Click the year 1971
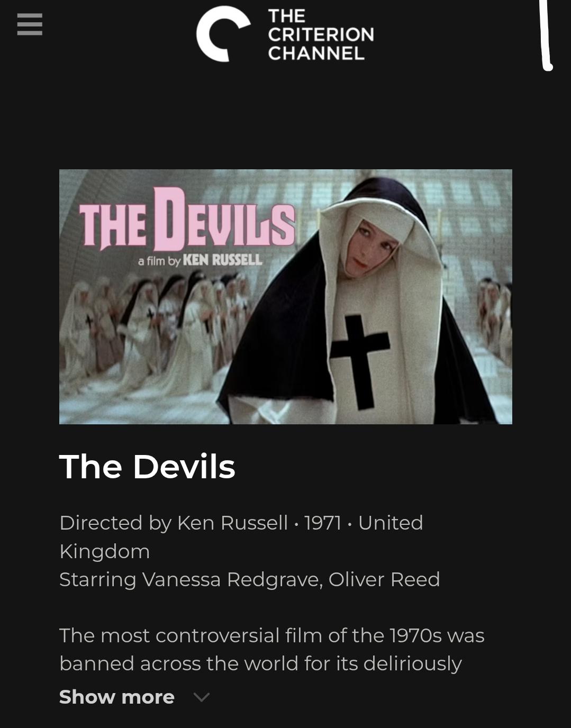Image resolution: width=571 pixels, height=728 pixels. tap(323, 523)
